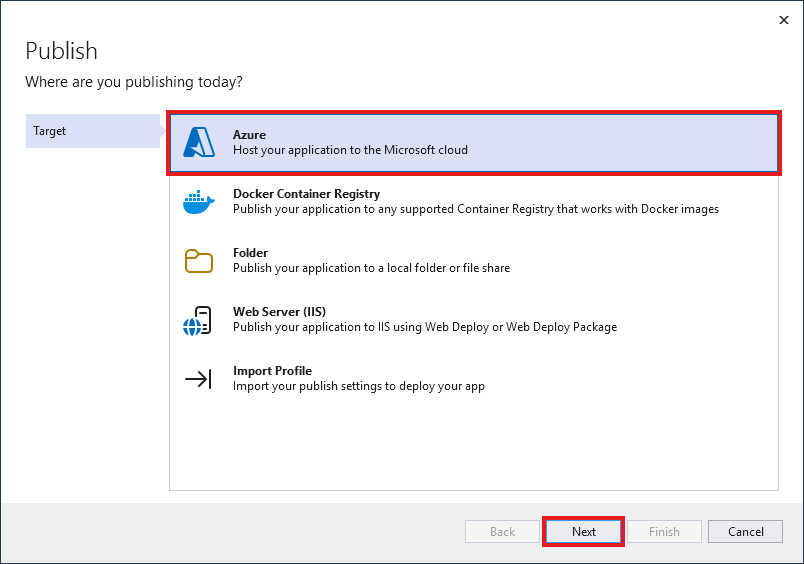
Task: Click the Web Server IIS icon
Action: [x=197, y=321]
